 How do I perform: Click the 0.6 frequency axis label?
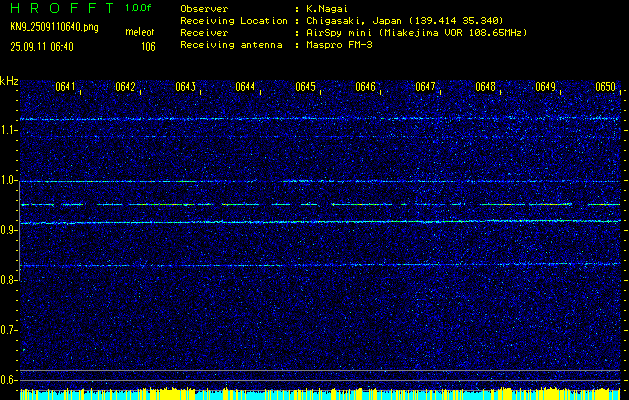[8, 380]
